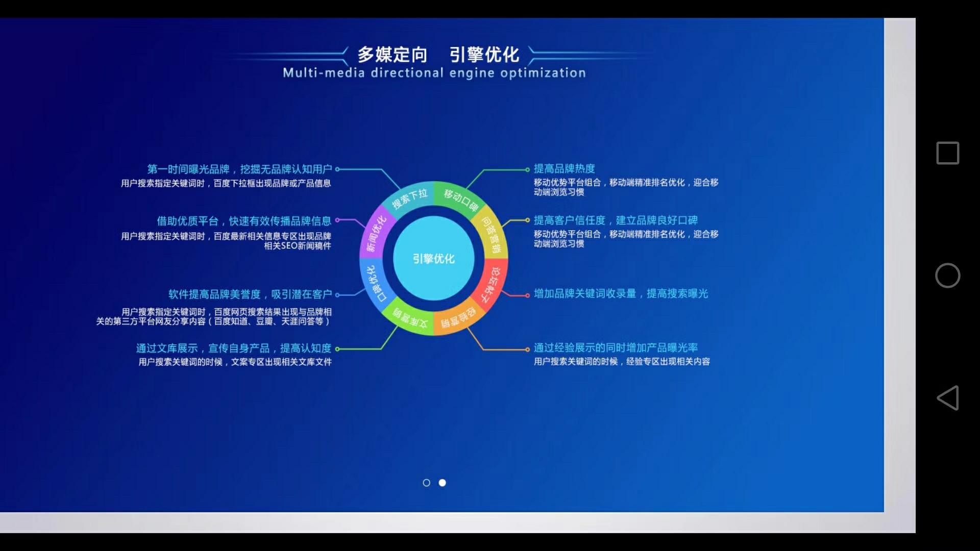Open 通过文库展示 heading text
Image resolution: width=980 pixels, height=551 pixels.
233,348
